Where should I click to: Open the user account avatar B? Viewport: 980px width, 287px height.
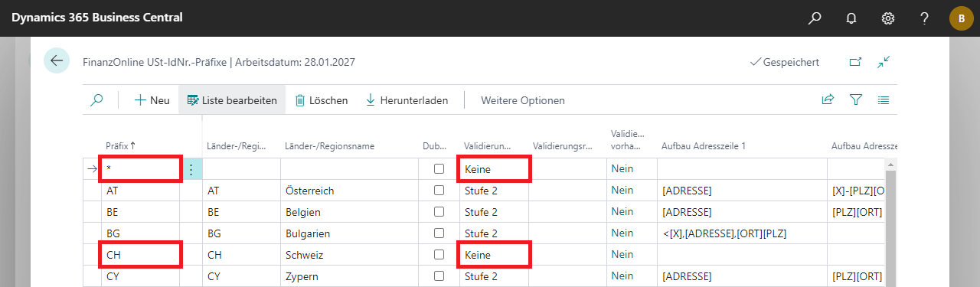click(962, 18)
